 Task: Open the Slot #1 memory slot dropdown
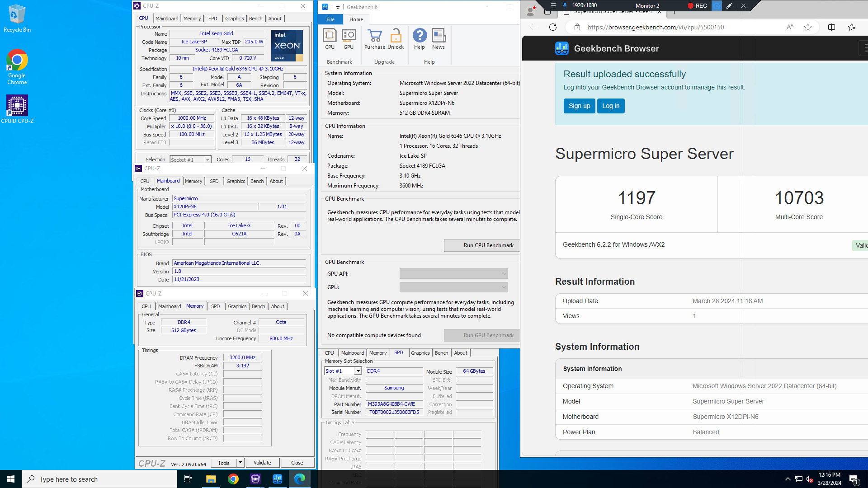pyautogui.click(x=343, y=371)
